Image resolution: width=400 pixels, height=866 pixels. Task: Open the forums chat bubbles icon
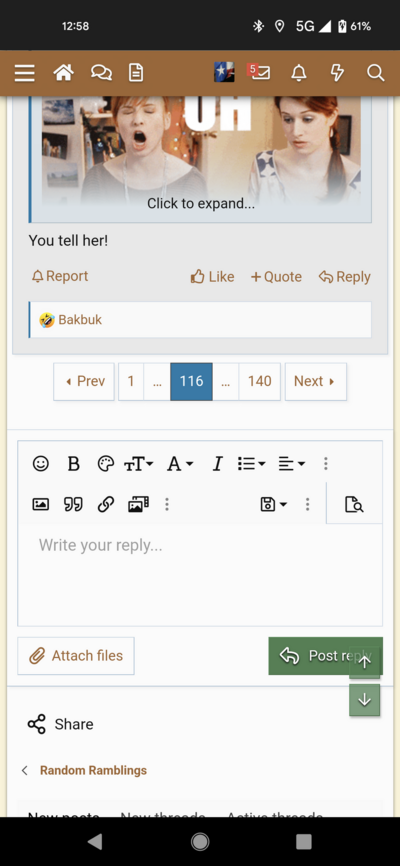click(x=101, y=73)
